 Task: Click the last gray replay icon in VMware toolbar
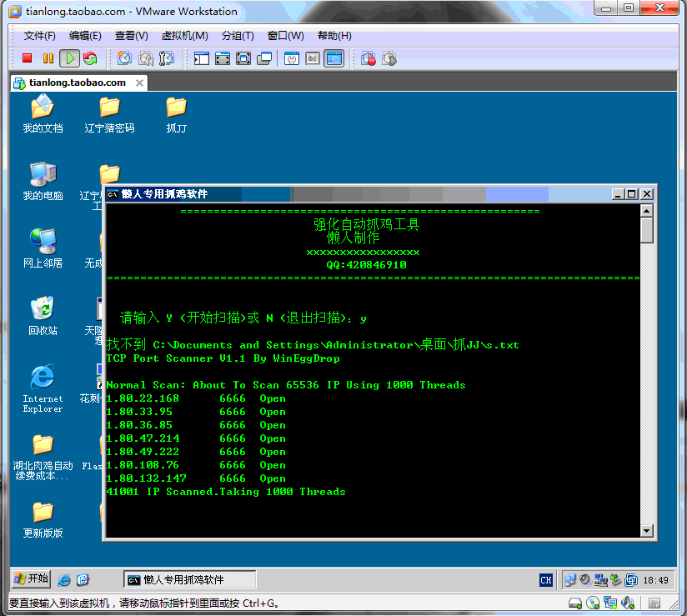389,58
